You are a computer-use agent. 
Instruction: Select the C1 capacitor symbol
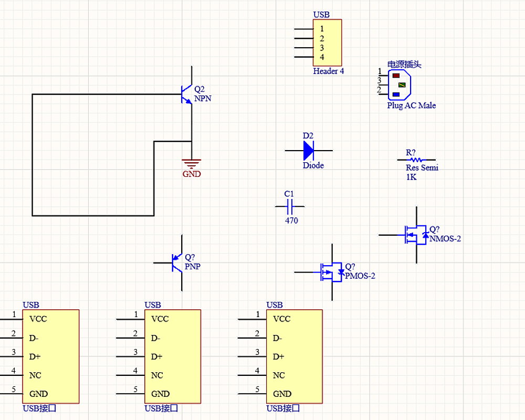click(x=289, y=207)
